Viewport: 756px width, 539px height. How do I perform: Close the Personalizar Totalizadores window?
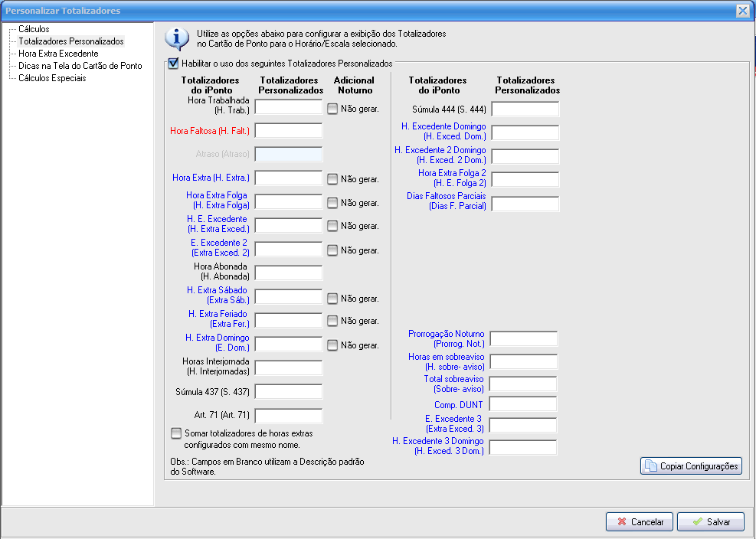click(x=742, y=11)
